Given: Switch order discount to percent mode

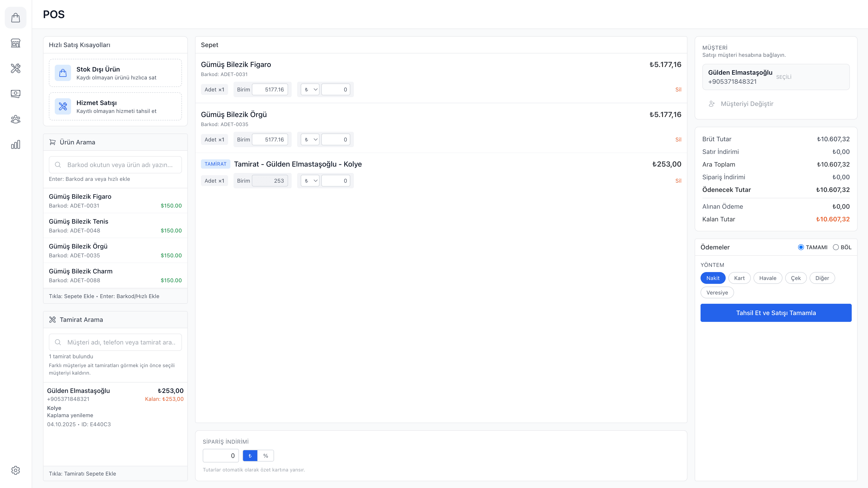Looking at the screenshot, I should 265,456.
